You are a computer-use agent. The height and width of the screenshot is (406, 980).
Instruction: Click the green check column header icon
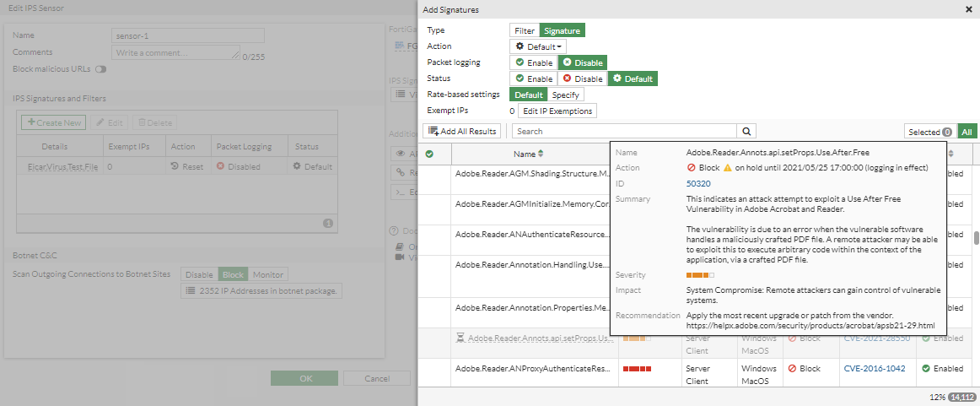pos(429,154)
